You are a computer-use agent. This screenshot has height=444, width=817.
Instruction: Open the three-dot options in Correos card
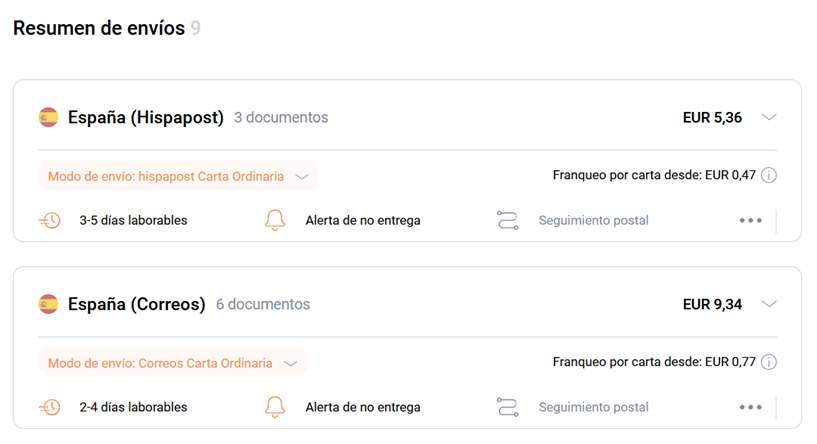click(750, 407)
